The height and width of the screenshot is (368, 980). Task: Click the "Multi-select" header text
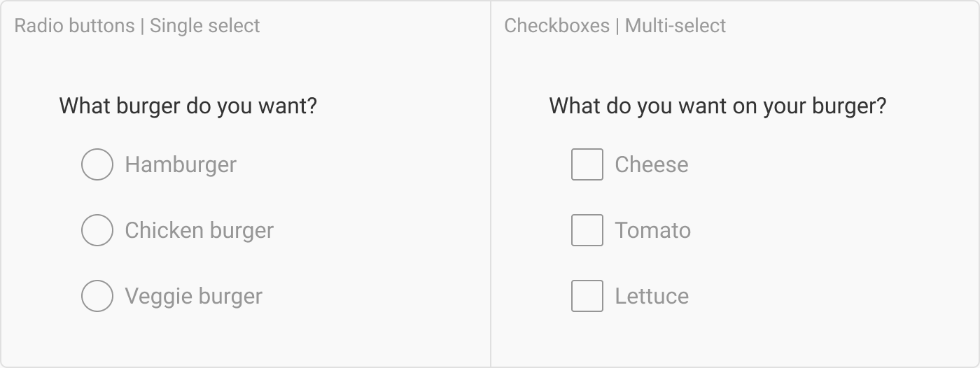point(675,26)
